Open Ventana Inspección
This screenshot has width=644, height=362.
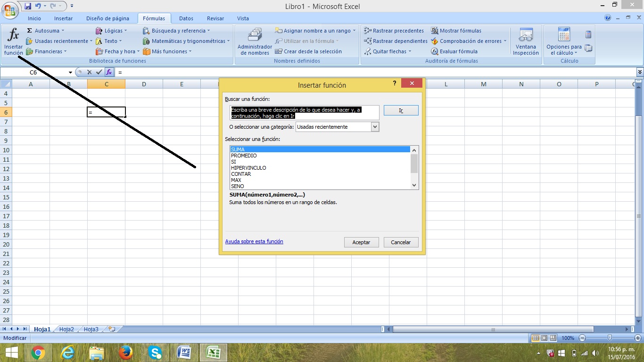525,41
